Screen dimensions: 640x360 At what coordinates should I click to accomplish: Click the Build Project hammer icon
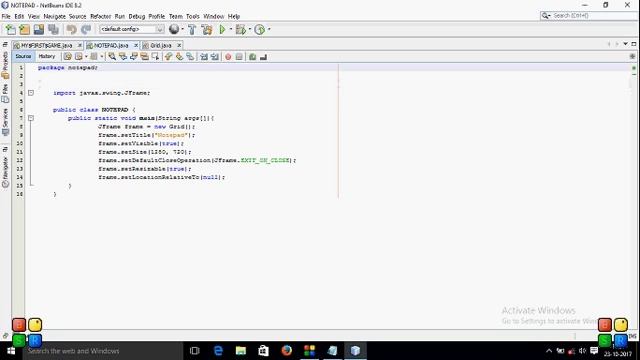click(x=192, y=29)
